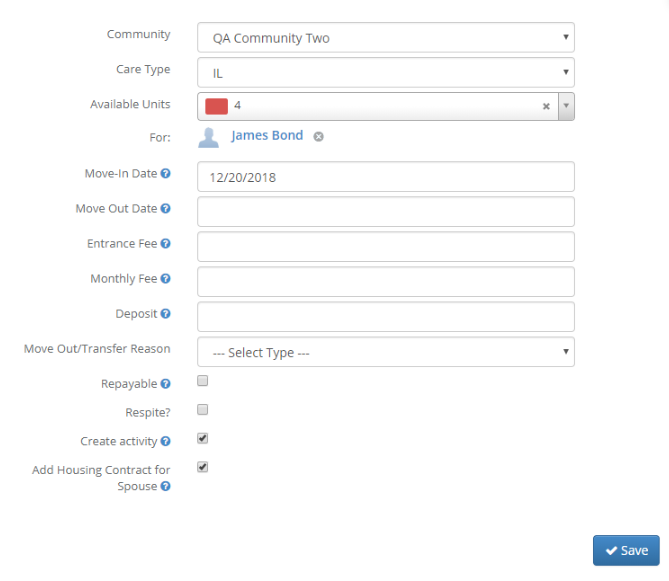Focus the Move-In Date field
Screen dimensions: 669x581
(x=386, y=177)
